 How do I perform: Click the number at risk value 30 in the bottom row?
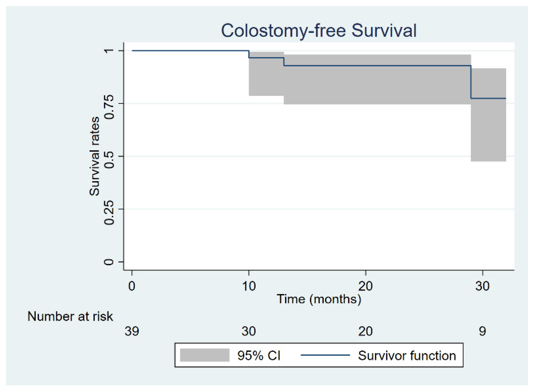pos(249,331)
